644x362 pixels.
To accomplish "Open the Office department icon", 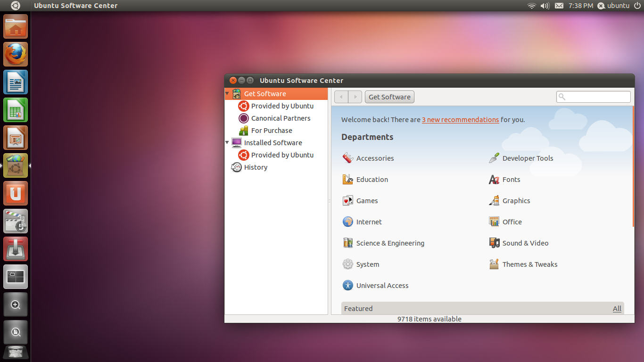I will click(x=494, y=222).
